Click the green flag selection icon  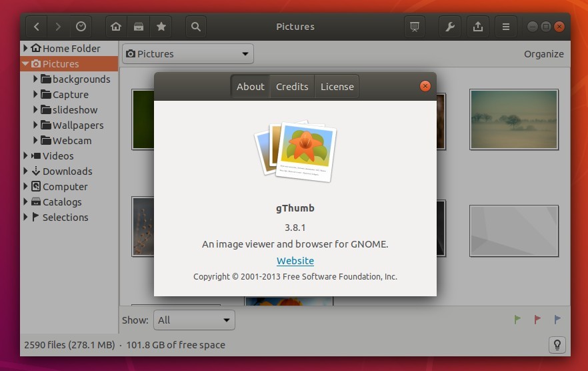point(517,320)
